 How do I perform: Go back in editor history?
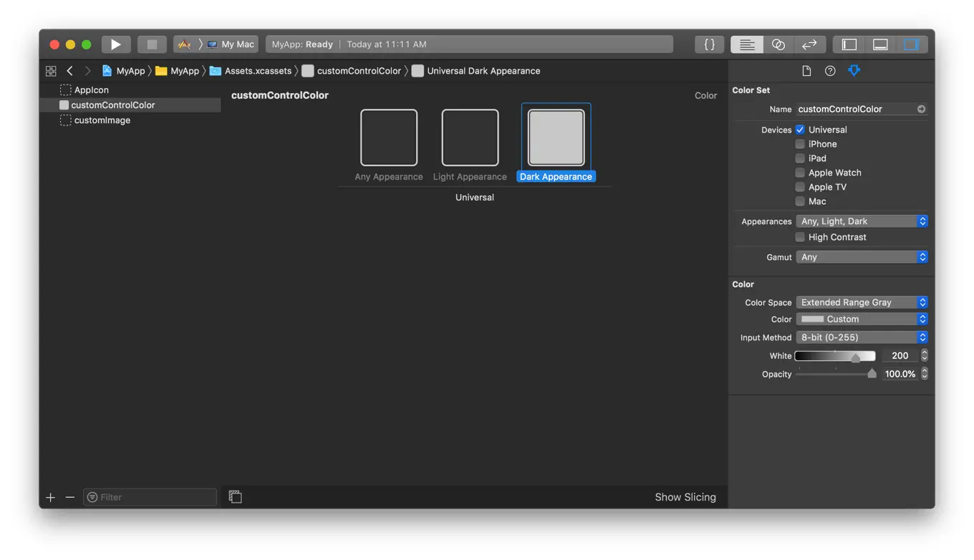point(69,71)
